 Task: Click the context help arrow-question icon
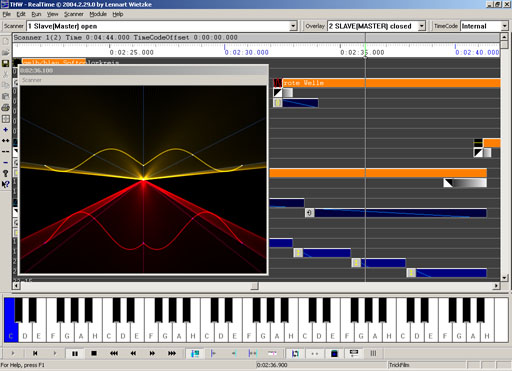pos(5,184)
